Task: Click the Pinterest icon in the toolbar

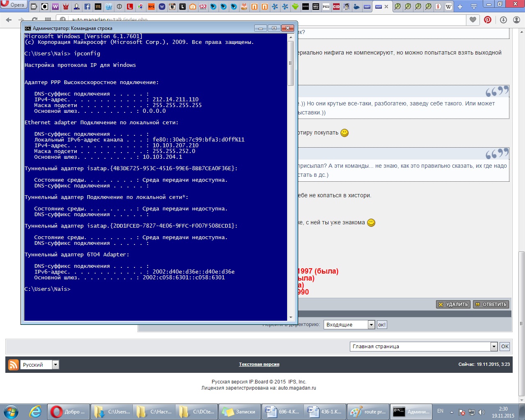Action: pyautogui.click(x=488, y=20)
